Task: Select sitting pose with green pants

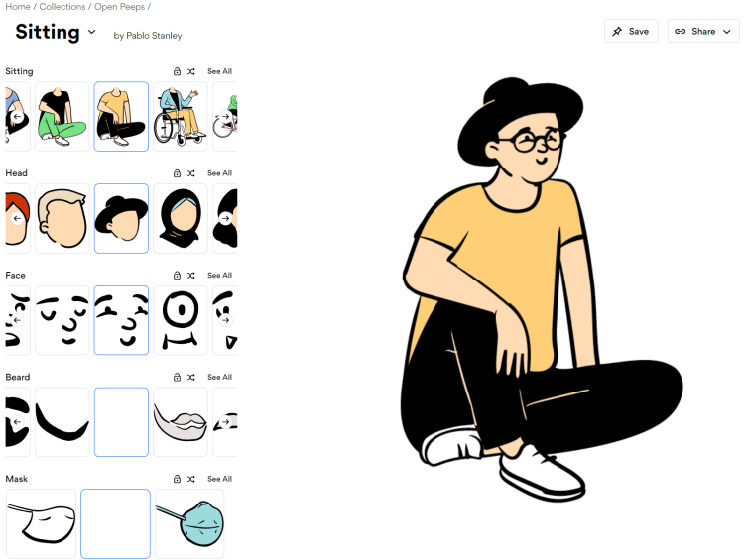Action: (x=62, y=117)
